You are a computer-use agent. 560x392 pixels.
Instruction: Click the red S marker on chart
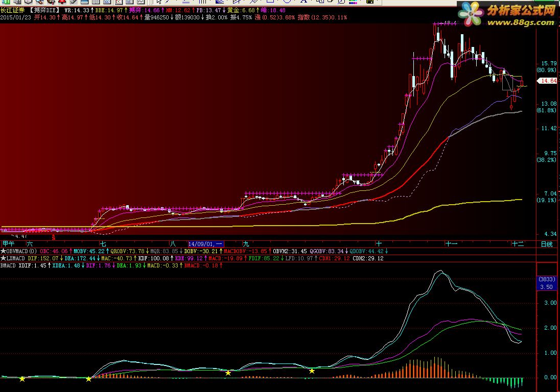pos(54,237)
